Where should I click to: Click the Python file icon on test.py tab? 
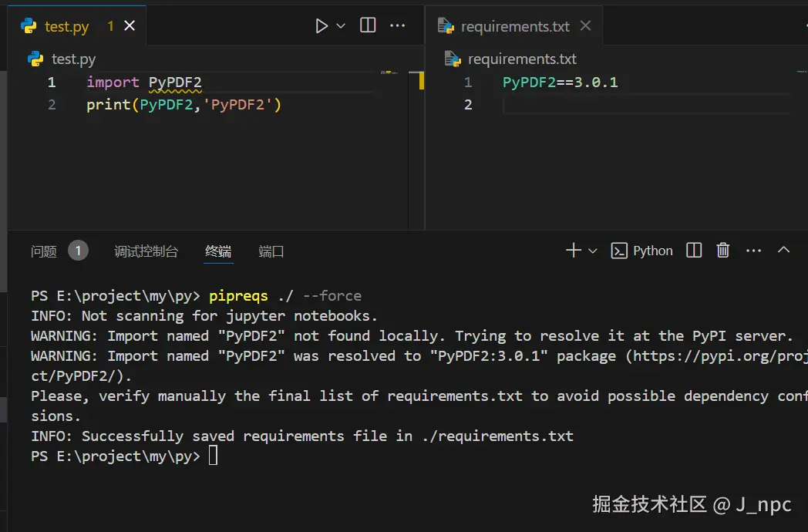coord(29,25)
